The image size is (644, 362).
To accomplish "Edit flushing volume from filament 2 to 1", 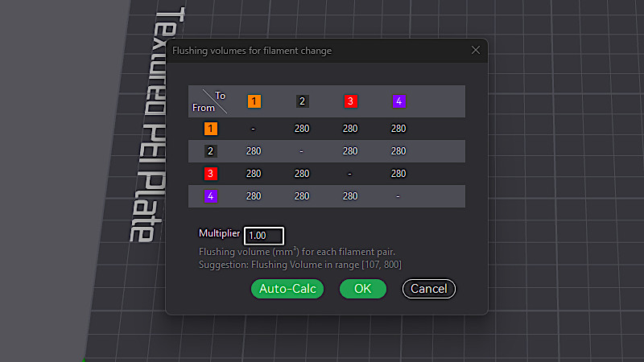I will [x=254, y=151].
